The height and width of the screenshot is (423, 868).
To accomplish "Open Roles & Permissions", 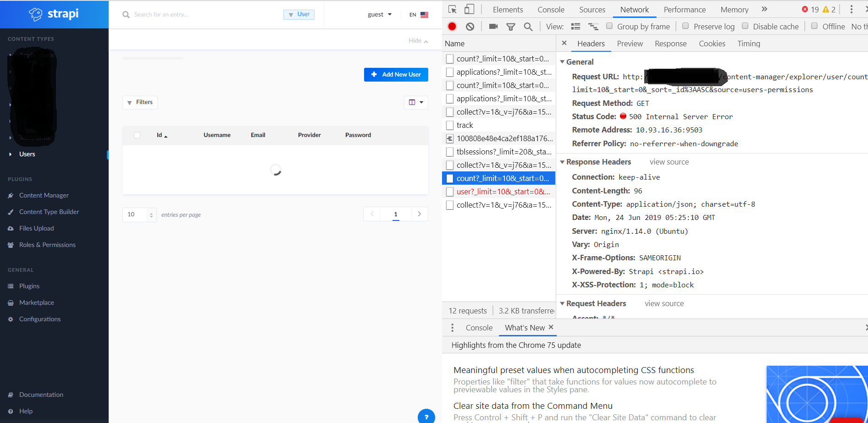I will [x=47, y=244].
